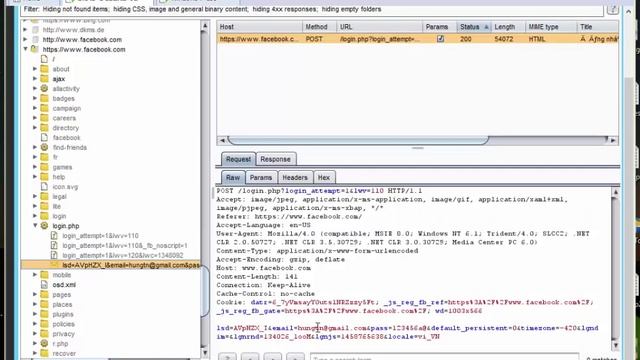This screenshot has height=360, width=640.
Task: Click the file icon beside osd.xml
Action: [44, 284]
